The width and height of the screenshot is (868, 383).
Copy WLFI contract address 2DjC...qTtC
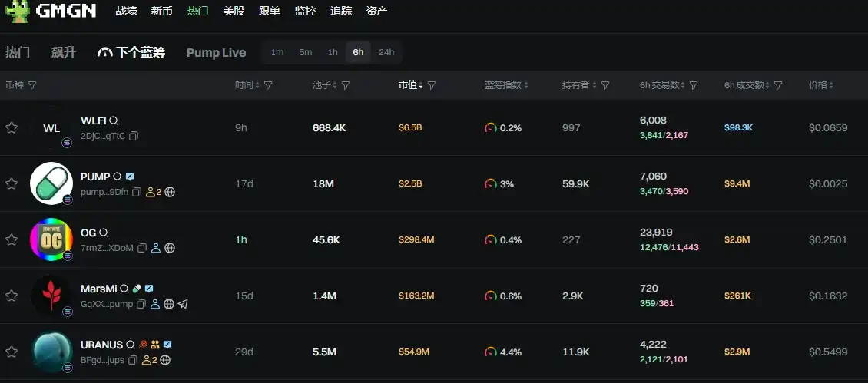pyautogui.click(x=134, y=136)
